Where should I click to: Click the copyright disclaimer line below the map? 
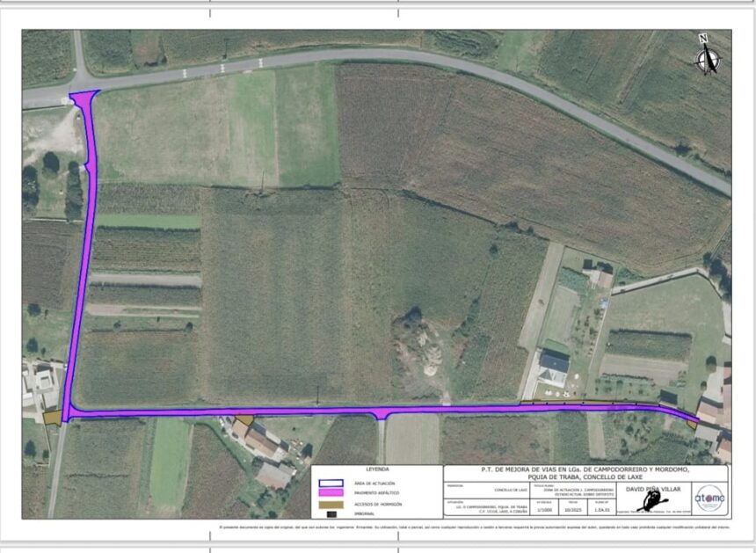click(x=474, y=528)
